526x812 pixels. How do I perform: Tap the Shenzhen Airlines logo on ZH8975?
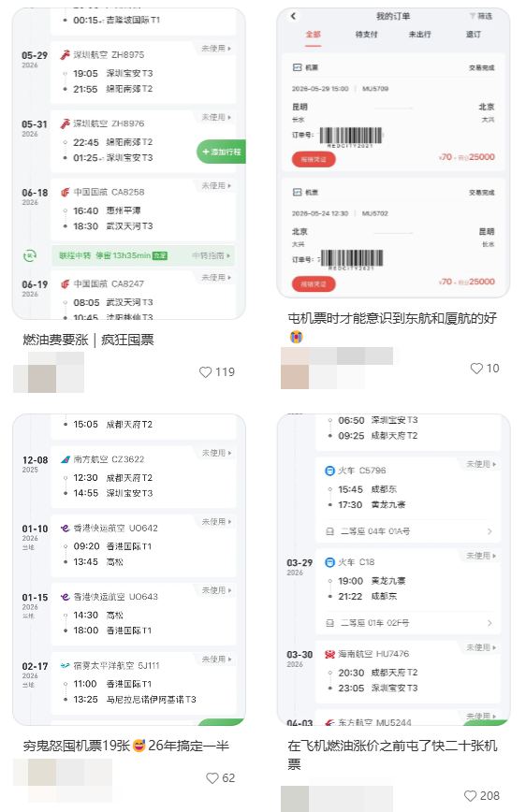click(65, 54)
